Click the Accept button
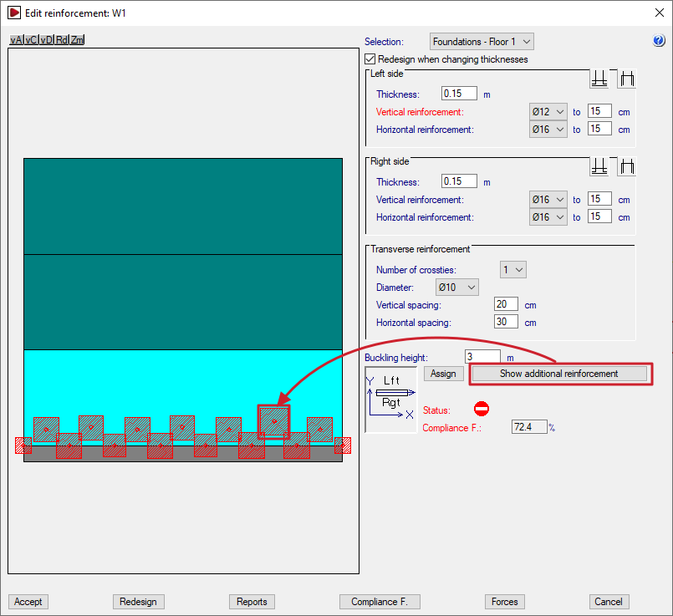Viewport: 673px width, 616px height. [x=28, y=602]
